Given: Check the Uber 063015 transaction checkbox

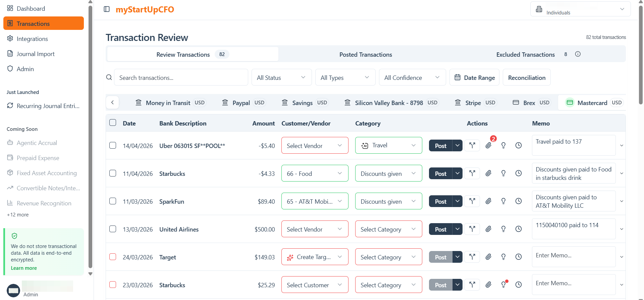Looking at the screenshot, I should pyautogui.click(x=113, y=145).
